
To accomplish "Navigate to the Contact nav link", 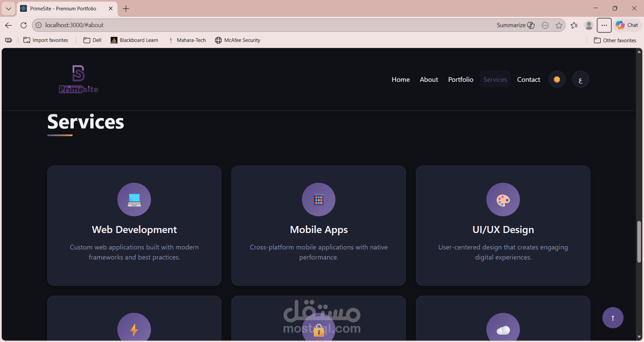I will (529, 79).
